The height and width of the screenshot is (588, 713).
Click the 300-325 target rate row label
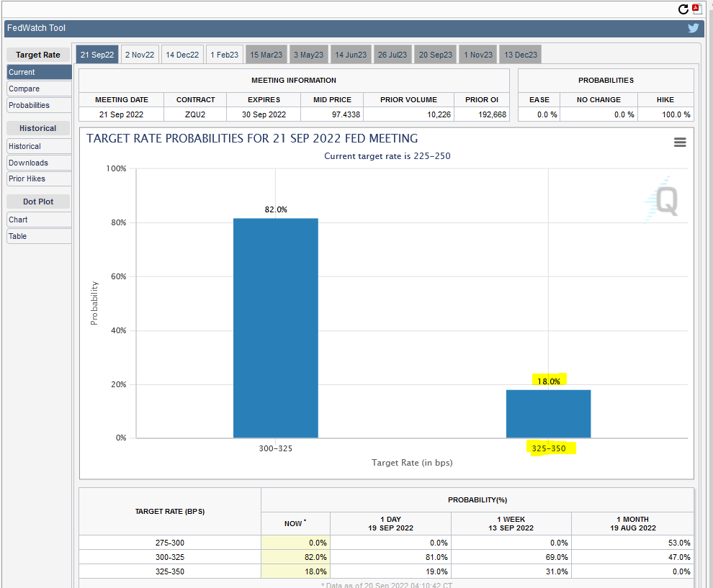pos(170,557)
